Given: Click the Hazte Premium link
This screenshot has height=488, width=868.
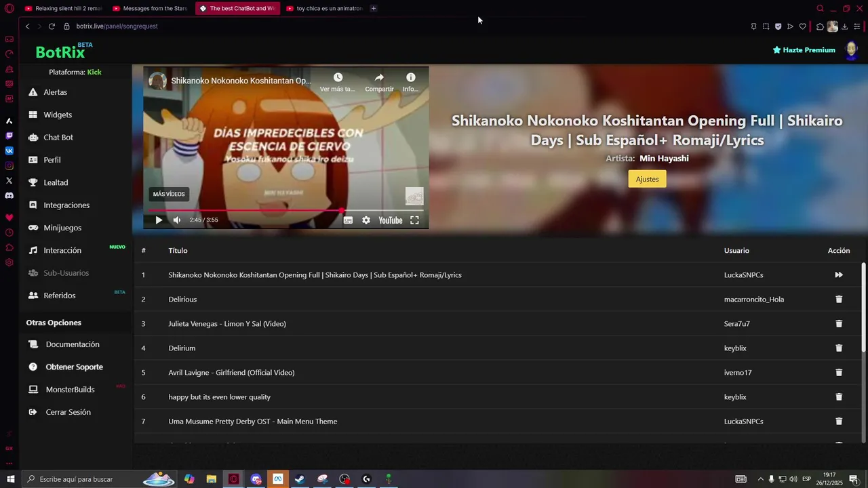Looking at the screenshot, I should click(x=804, y=50).
